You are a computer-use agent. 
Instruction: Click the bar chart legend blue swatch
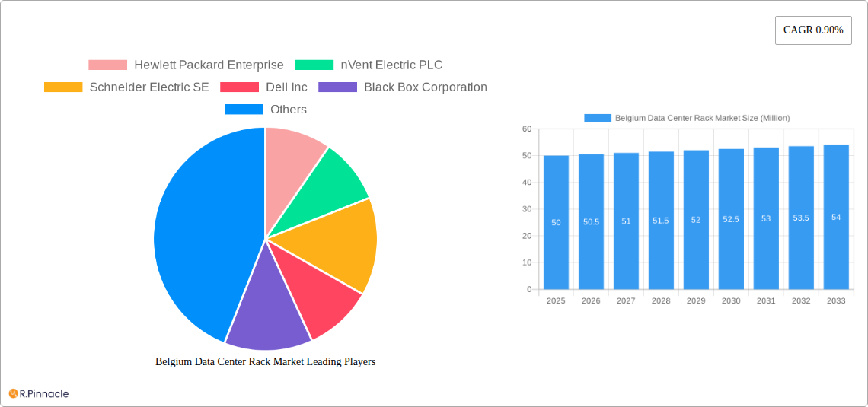598,118
